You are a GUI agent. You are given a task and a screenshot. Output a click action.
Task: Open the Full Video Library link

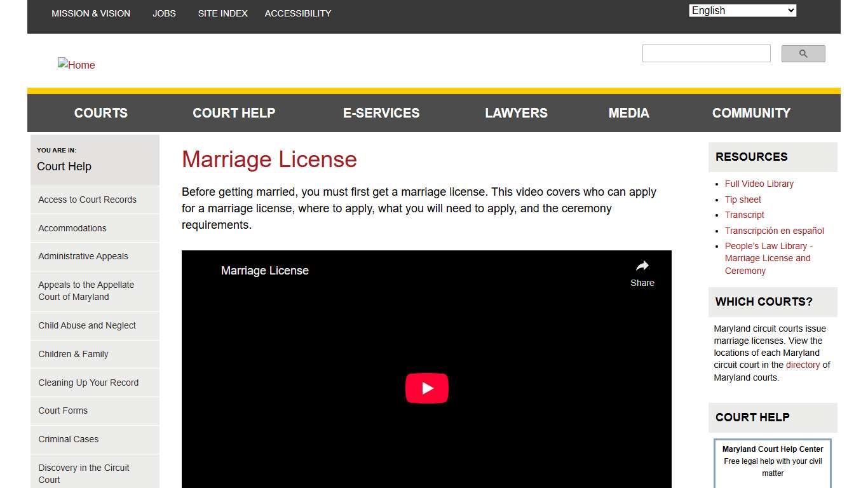[x=759, y=184]
